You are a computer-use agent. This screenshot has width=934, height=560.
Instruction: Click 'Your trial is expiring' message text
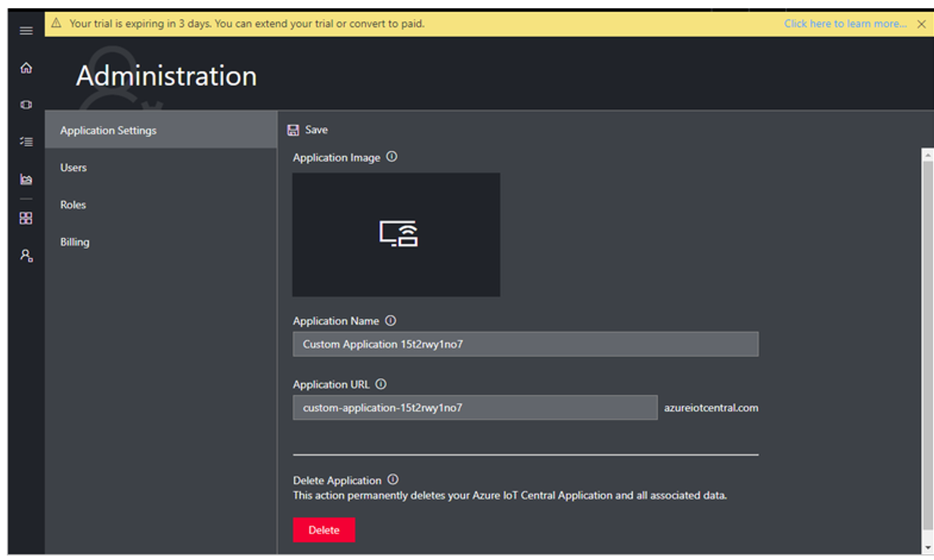(247, 23)
